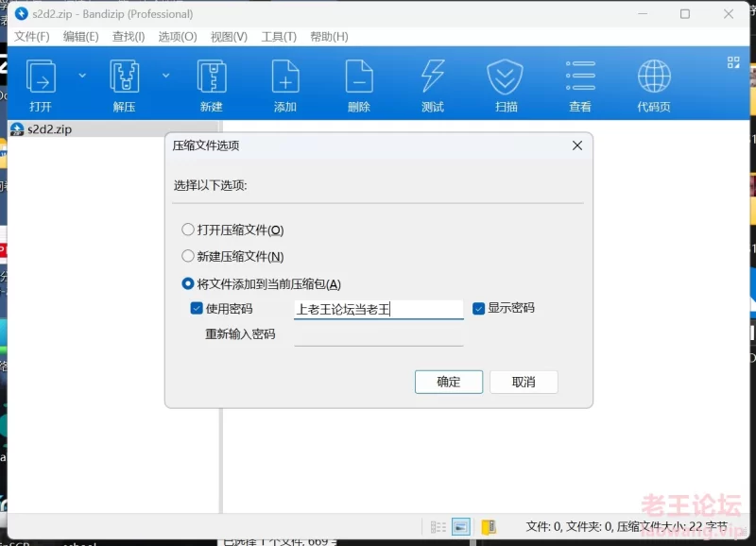Open the 编辑(E) menu
756x546 pixels.
(x=80, y=37)
